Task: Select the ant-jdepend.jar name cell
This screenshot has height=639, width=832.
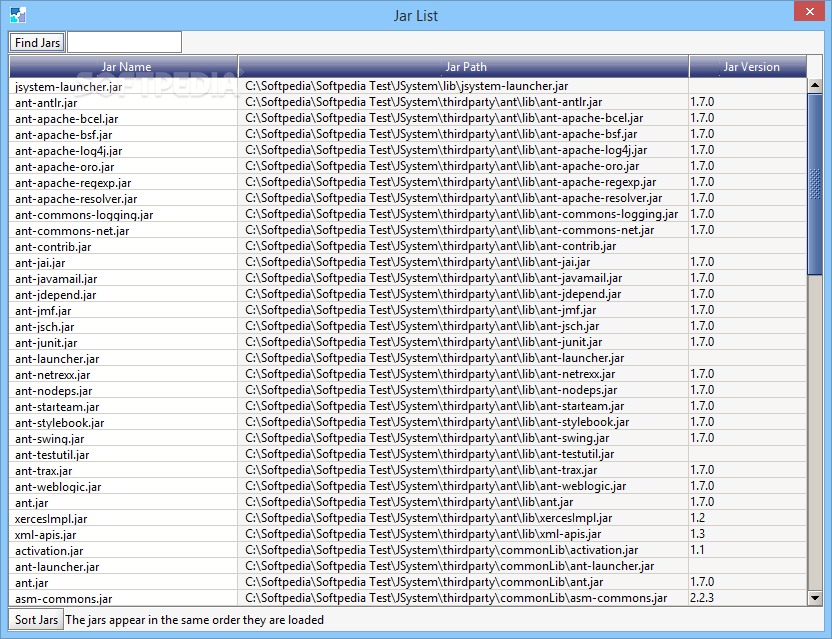Action: [x=124, y=294]
